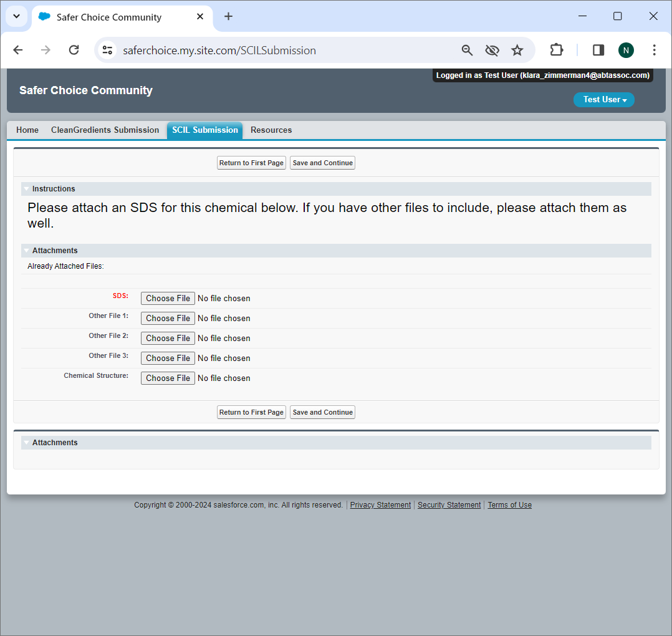Open the Extensions puzzle icon
The height and width of the screenshot is (636, 672).
coord(556,50)
